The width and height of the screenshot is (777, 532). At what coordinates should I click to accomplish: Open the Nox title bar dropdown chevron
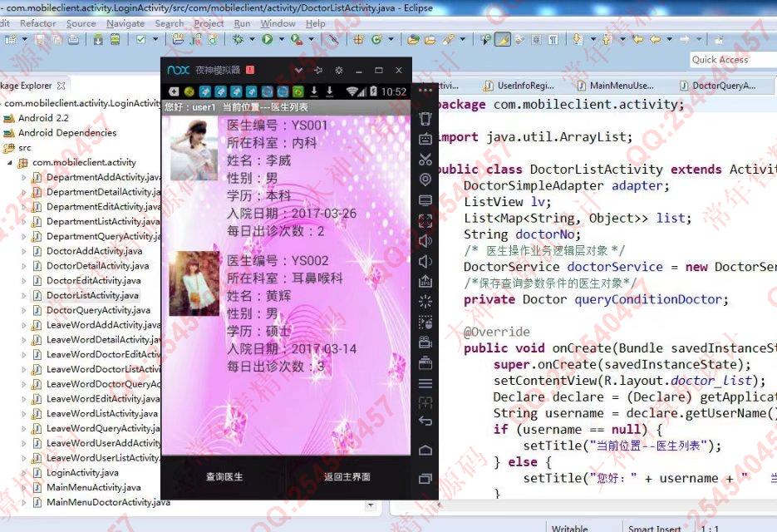tap(298, 70)
